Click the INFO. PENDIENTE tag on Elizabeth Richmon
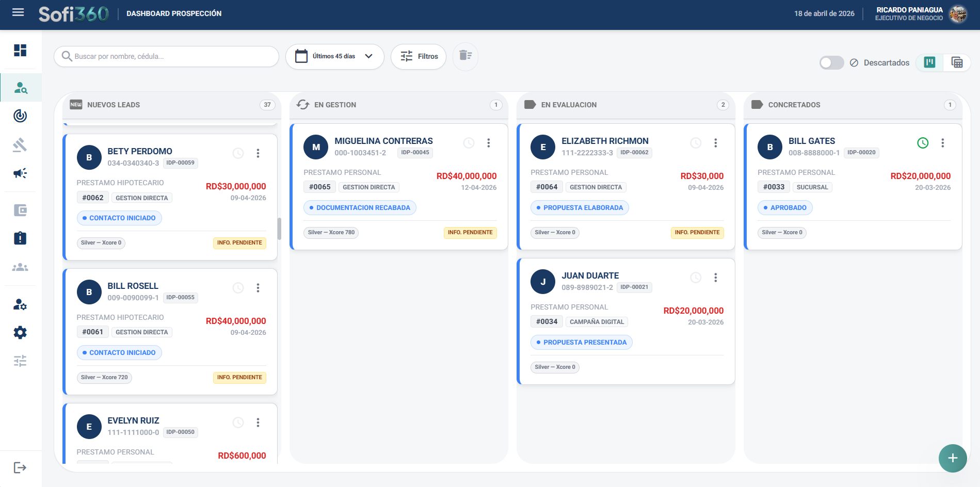The image size is (980, 487). click(697, 233)
